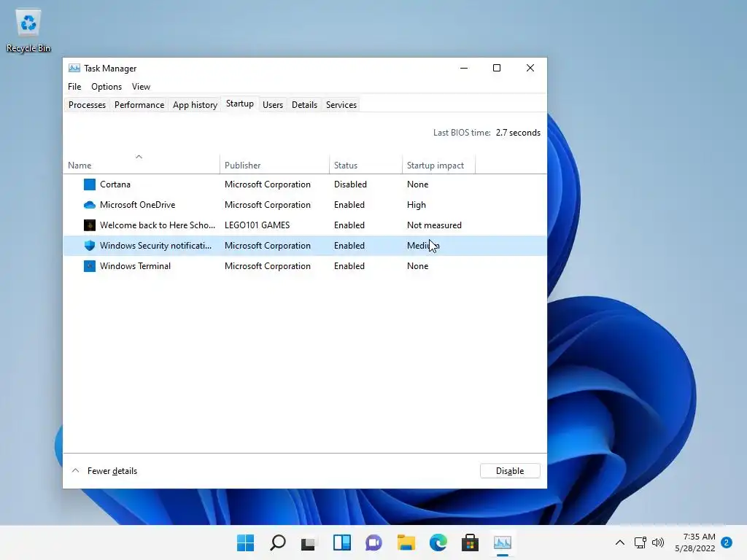Open File Explorer from the taskbar
747x560 pixels.
click(x=406, y=542)
